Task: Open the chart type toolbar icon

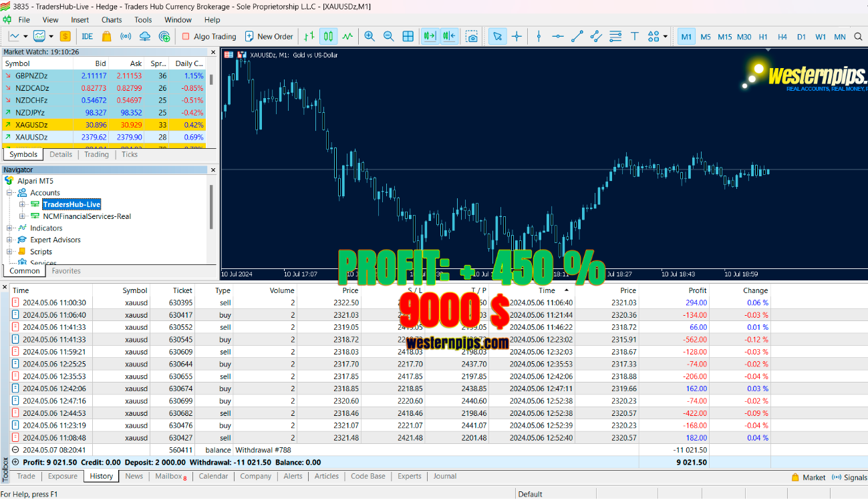Action: 14,36
